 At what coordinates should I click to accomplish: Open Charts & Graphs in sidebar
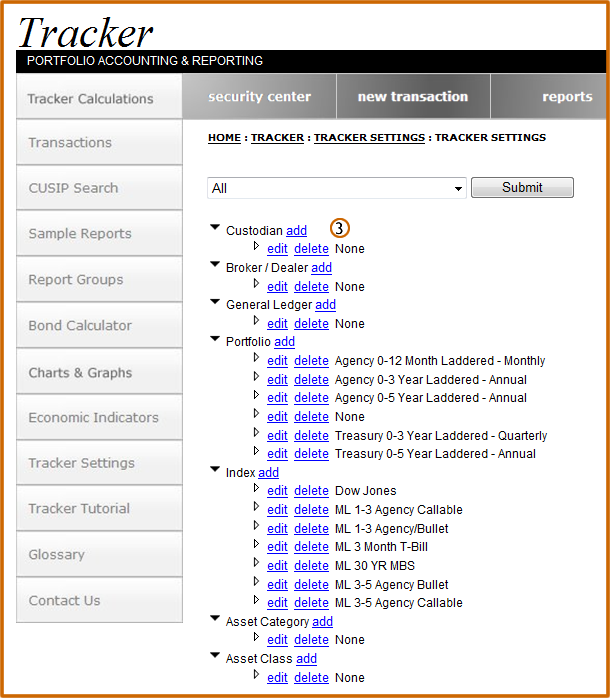click(99, 372)
